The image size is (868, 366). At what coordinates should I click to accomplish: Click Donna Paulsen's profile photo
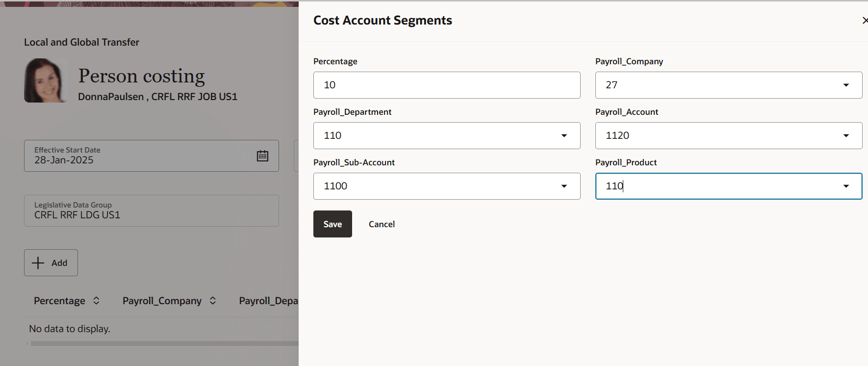pyautogui.click(x=46, y=80)
